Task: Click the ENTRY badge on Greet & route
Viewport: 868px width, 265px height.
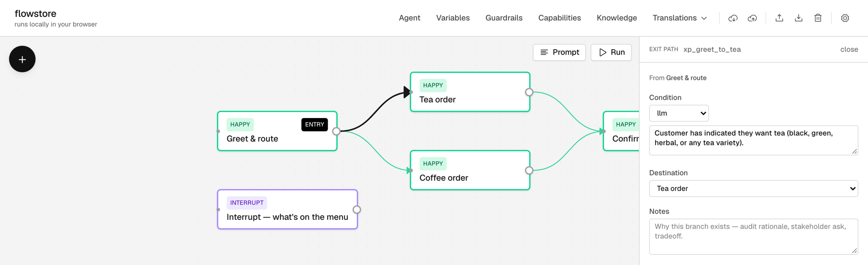Action: [x=315, y=124]
